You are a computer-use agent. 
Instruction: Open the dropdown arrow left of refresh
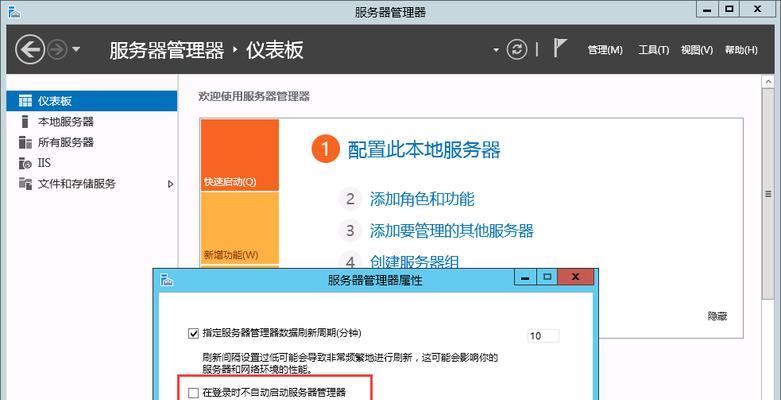pyautogui.click(x=496, y=50)
